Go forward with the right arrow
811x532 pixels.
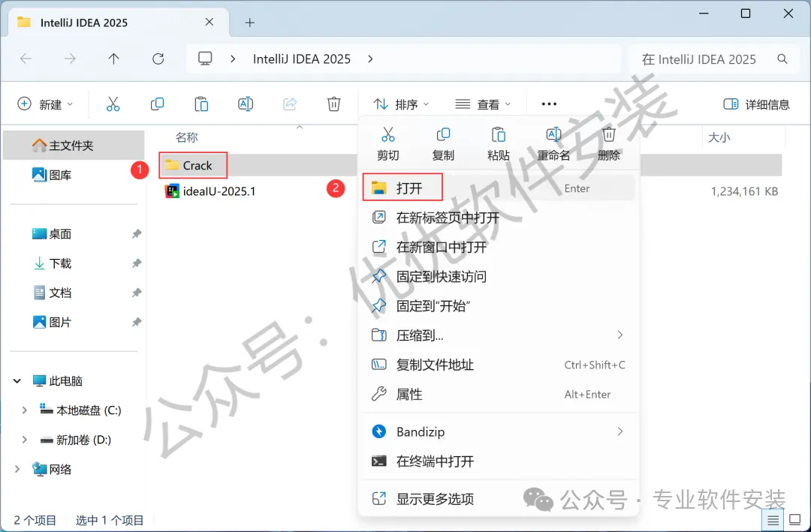tap(70, 59)
